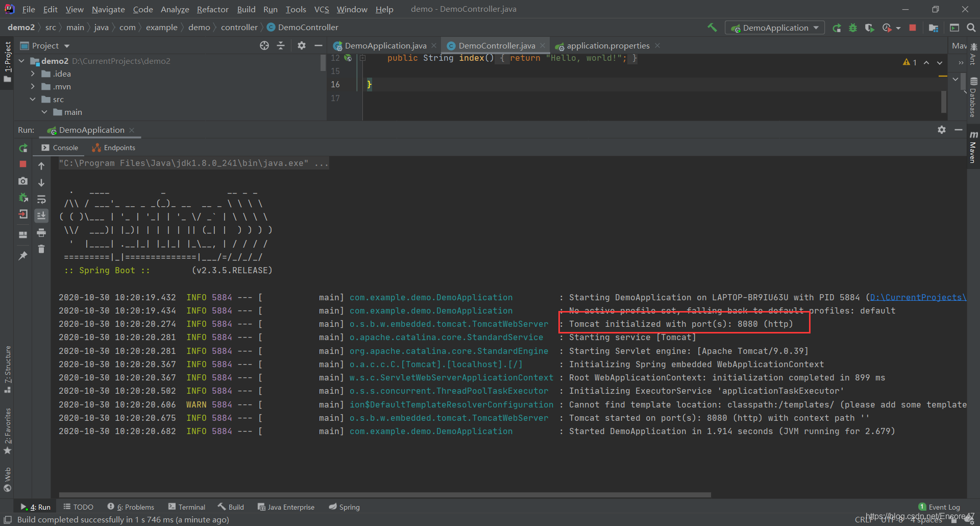Close the DemoApplication run tab
The image size is (980, 526).
(132, 130)
